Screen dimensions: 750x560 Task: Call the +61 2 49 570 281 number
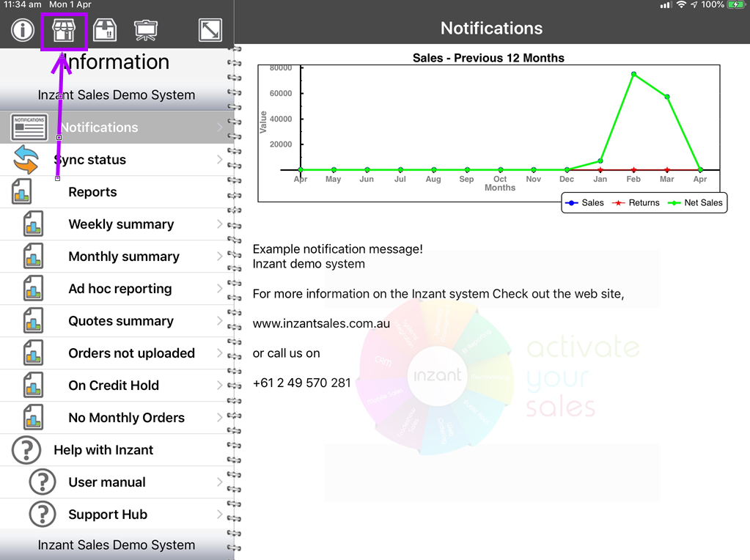pyautogui.click(x=302, y=383)
